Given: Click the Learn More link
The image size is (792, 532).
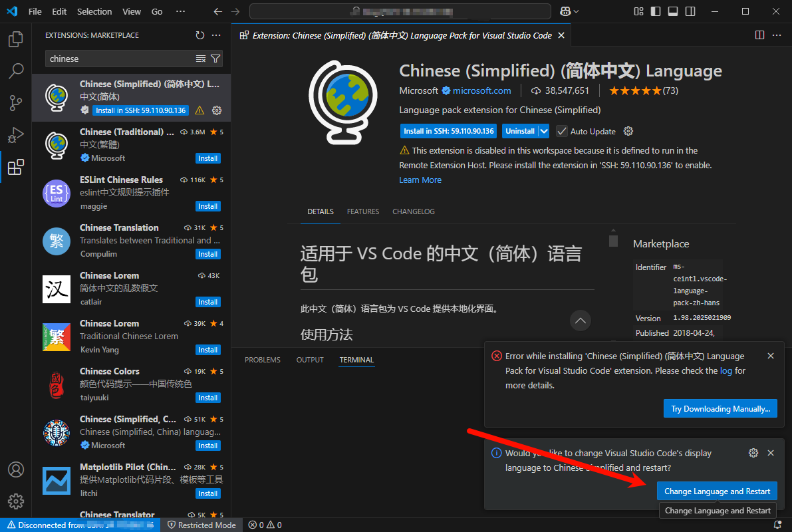Looking at the screenshot, I should point(420,180).
